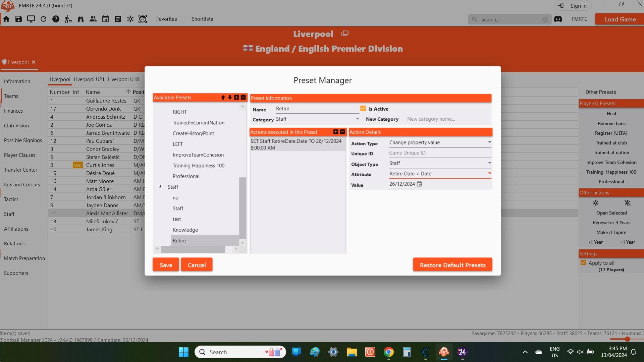Click the detach window icon beside Liverpool

coord(345,34)
